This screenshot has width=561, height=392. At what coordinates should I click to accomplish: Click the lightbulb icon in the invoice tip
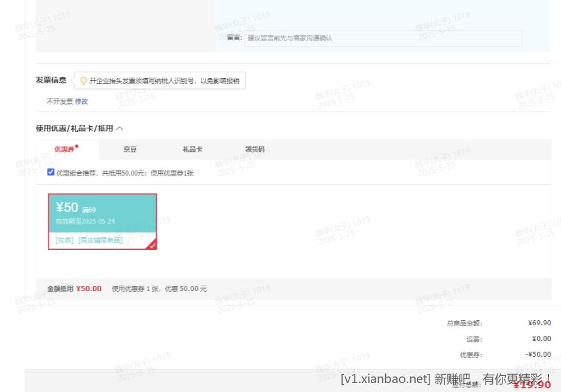coord(83,80)
